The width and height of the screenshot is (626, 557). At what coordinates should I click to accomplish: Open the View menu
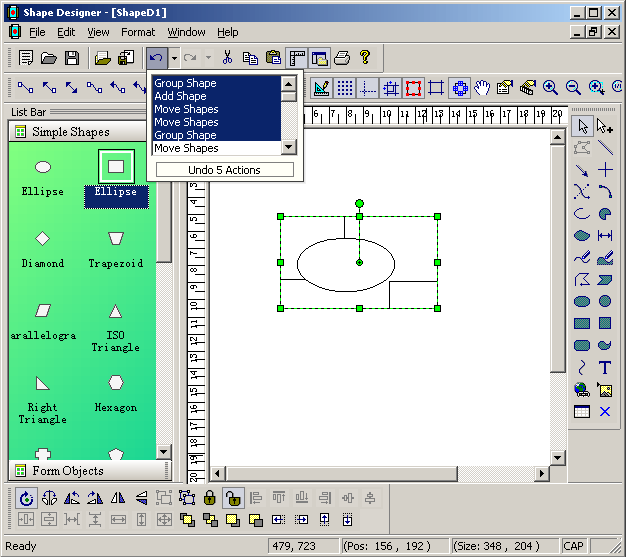(x=98, y=32)
